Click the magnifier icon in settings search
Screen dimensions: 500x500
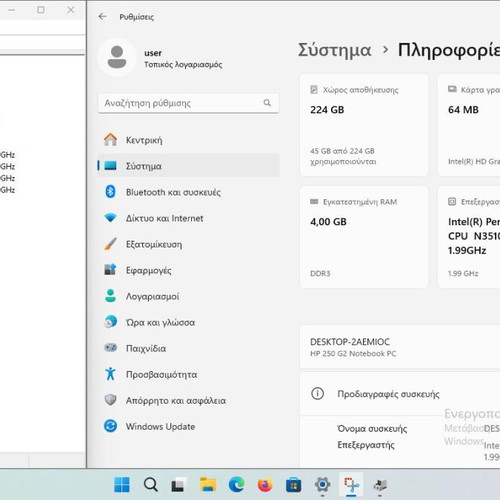coord(267,103)
